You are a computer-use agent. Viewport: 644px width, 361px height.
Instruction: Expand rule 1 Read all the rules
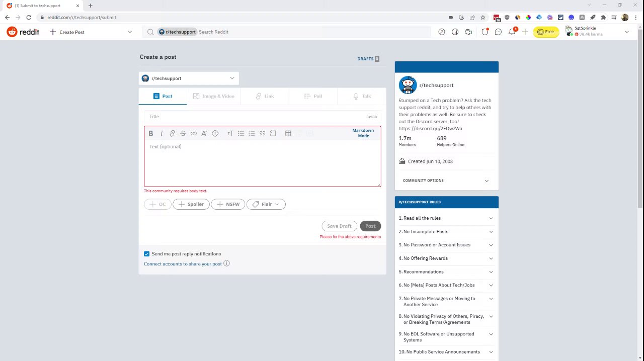click(x=446, y=218)
